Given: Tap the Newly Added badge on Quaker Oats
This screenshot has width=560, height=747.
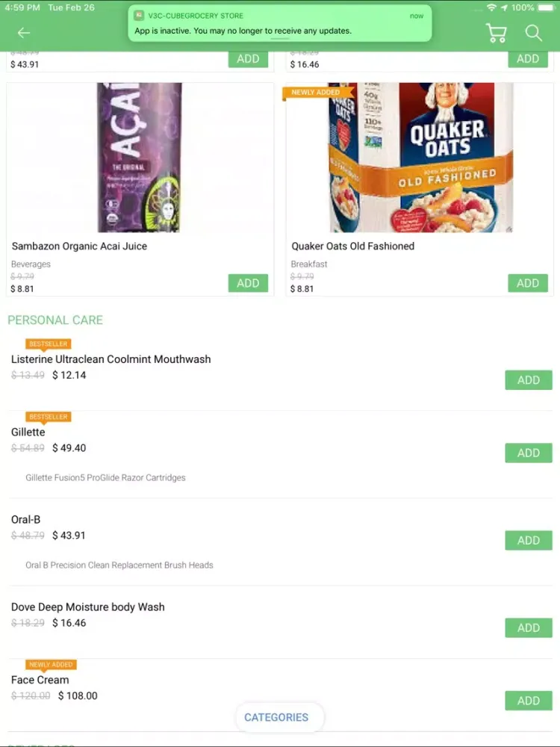Looking at the screenshot, I should click(x=315, y=93).
